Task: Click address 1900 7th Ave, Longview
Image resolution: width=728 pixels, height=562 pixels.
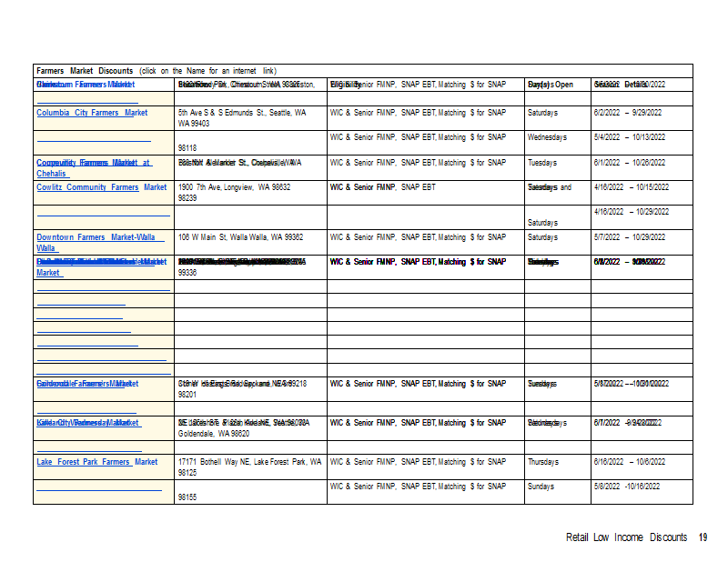Action: tap(234, 187)
